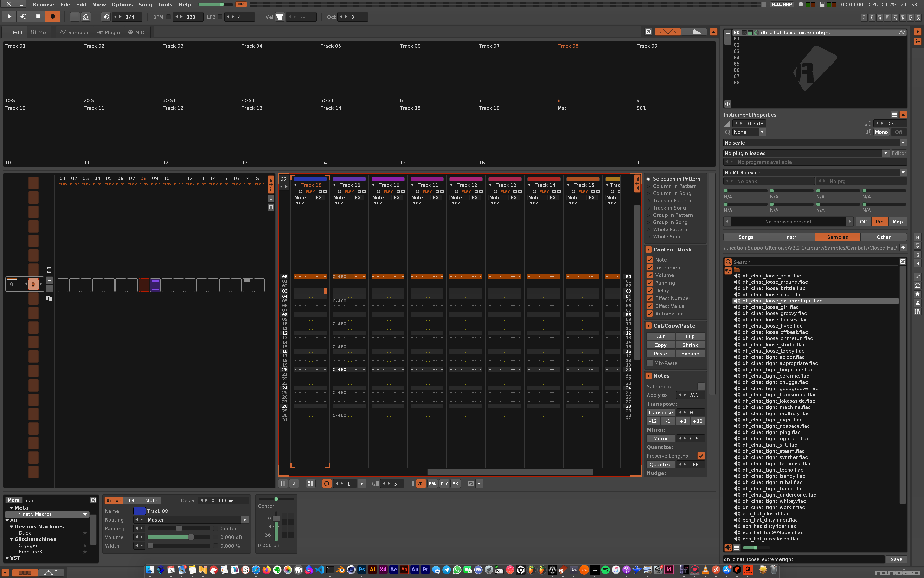Uncheck the Automation content mask checkbox

tap(649, 314)
